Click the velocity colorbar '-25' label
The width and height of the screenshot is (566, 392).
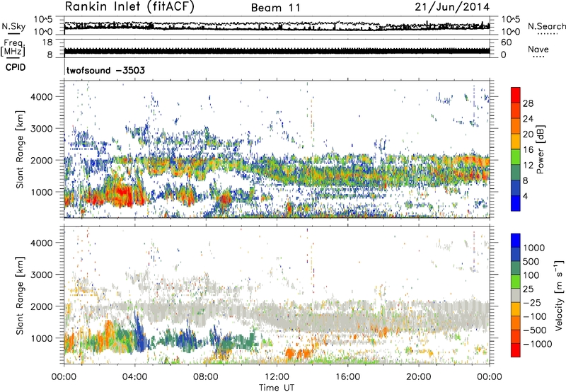click(532, 303)
